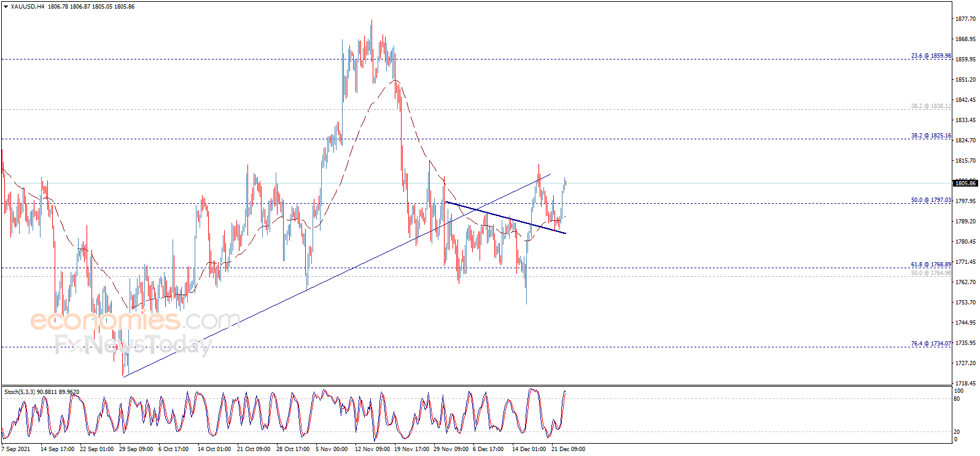Click the 12 Nov 09:00 time label
Viewport: 980px width, 456px height.
(372, 449)
